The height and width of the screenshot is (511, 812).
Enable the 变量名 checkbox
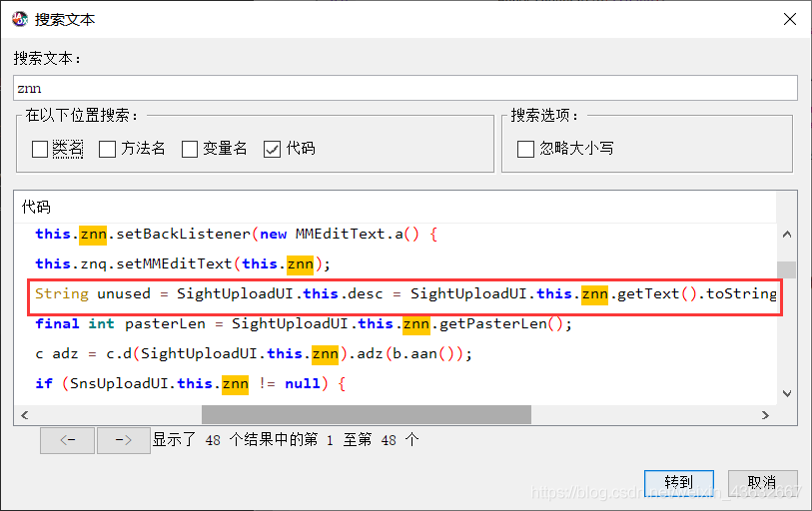tap(190, 149)
